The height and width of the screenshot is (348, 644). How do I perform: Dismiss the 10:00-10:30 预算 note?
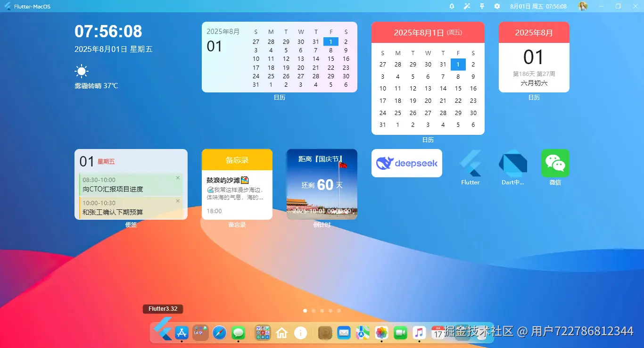pyautogui.click(x=178, y=200)
